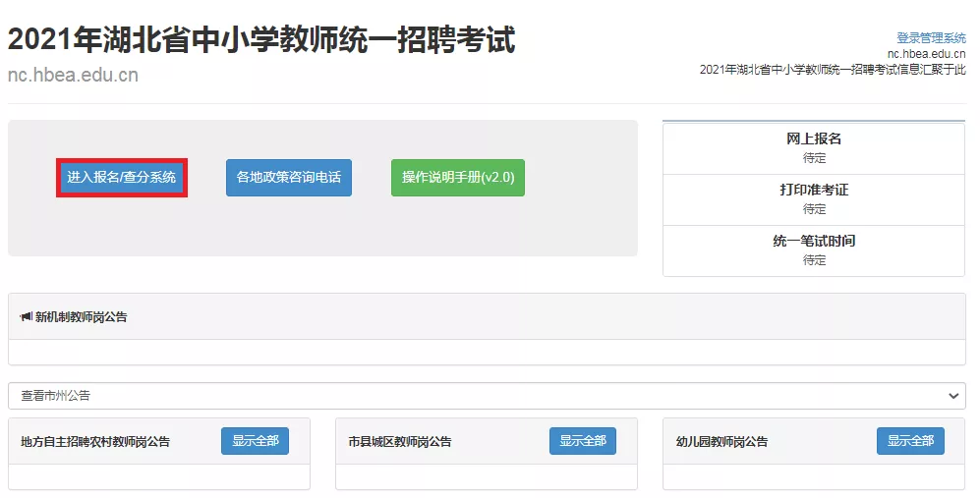Click the 登录管理系统 link

(931, 38)
